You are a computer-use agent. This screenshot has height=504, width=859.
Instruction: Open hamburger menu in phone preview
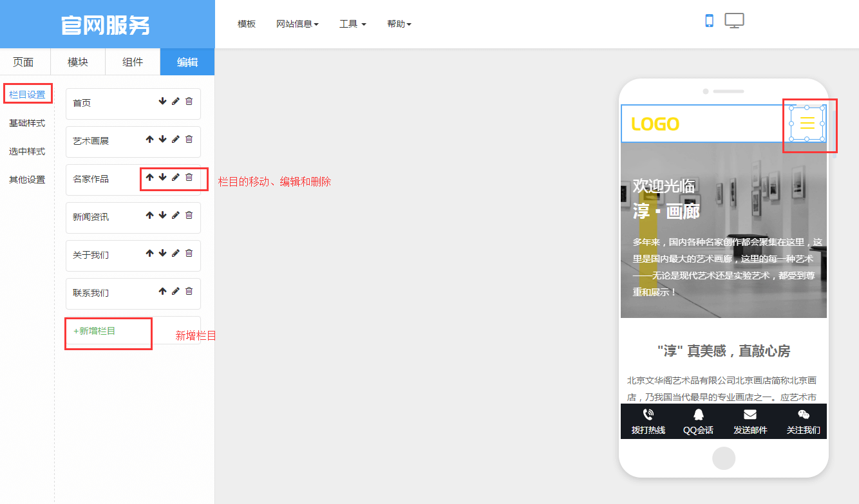807,123
